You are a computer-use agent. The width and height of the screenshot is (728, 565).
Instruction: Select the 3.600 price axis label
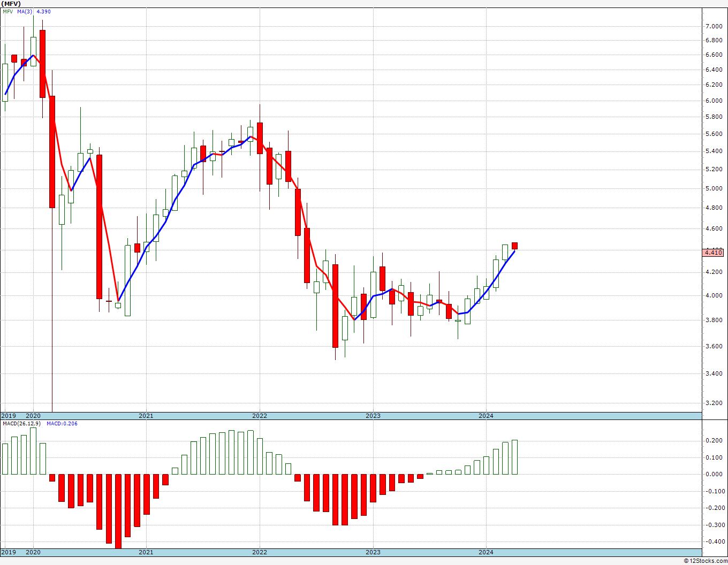[x=713, y=346]
